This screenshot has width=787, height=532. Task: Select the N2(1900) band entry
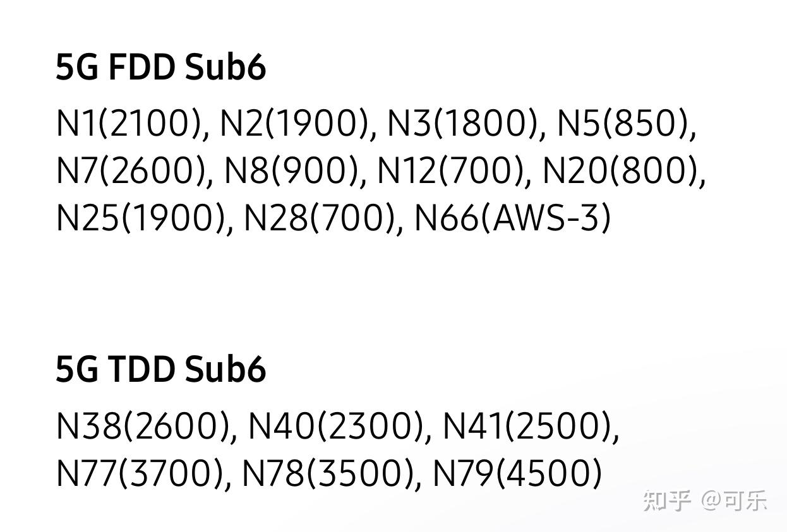point(294,122)
